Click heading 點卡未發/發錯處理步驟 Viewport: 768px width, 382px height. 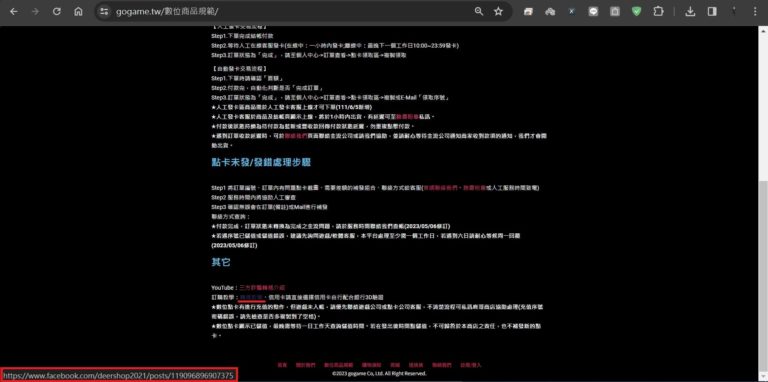[261, 163]
